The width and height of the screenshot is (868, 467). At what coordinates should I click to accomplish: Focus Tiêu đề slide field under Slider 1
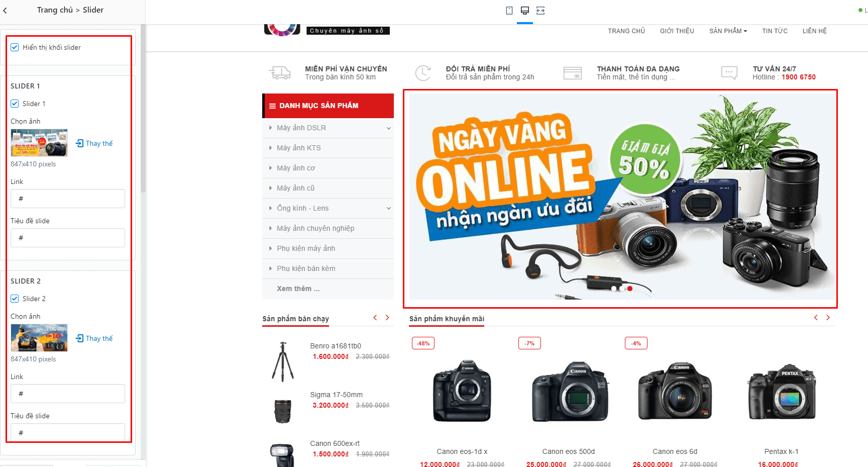click(68, 238)
